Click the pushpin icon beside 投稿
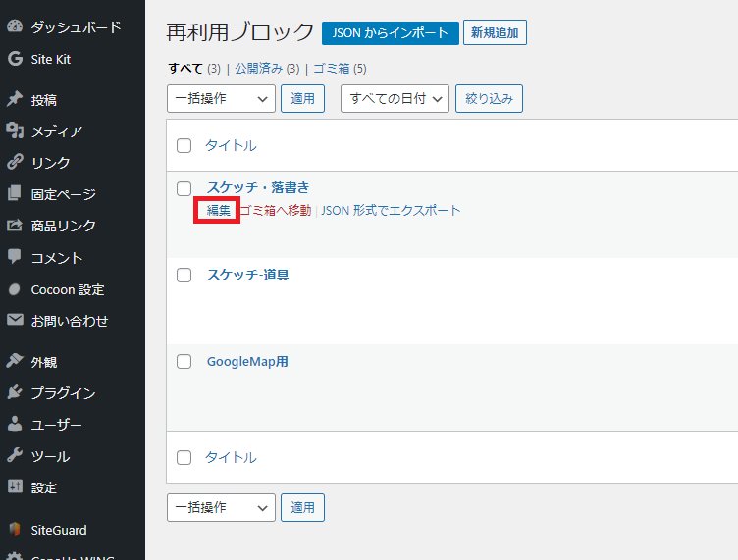The image size is (738, 560). click(x=15, y=99)
